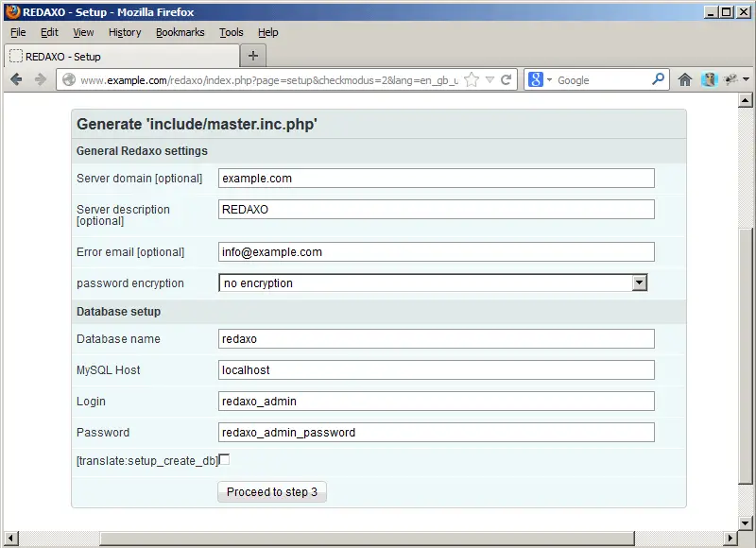Screen dimensions: 756x548
Task: Tick the setup_create_db checkbox
Action: click(x=224, y=459)
